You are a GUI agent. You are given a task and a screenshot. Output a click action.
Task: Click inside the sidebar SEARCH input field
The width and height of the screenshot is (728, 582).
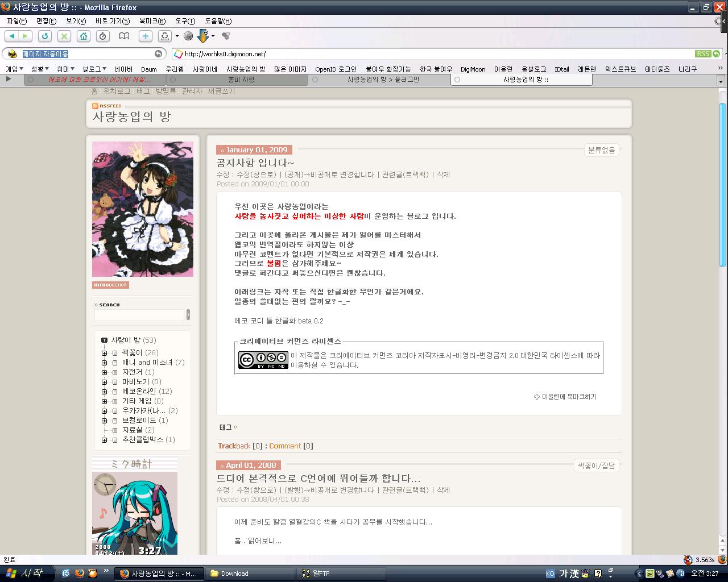[138, 315]
